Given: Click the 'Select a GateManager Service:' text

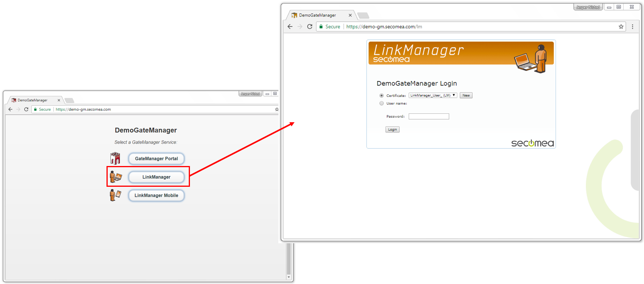Looking at the screenshot, I should pyautogui.click(x=146, y=142).
